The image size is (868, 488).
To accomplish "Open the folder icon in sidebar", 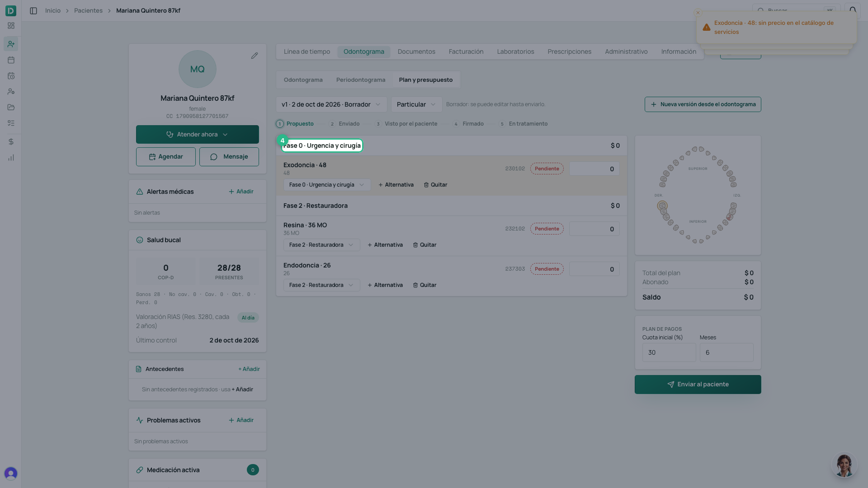I will (11, 107).
